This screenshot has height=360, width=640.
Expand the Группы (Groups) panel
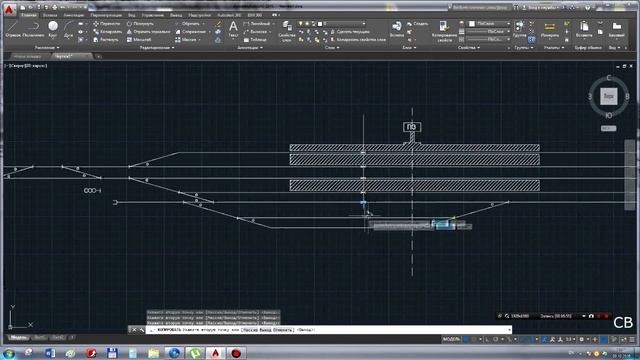pyautogui.click(x=523, y=48)
